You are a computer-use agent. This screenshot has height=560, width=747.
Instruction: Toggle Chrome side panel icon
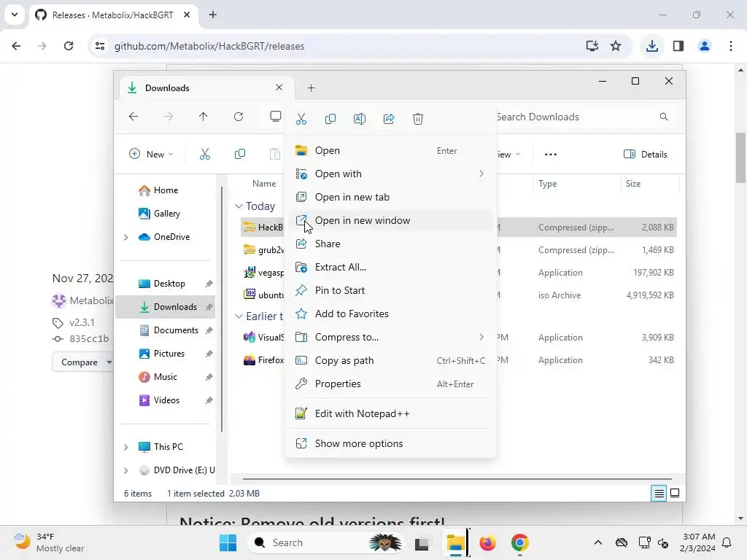[678, 46]
